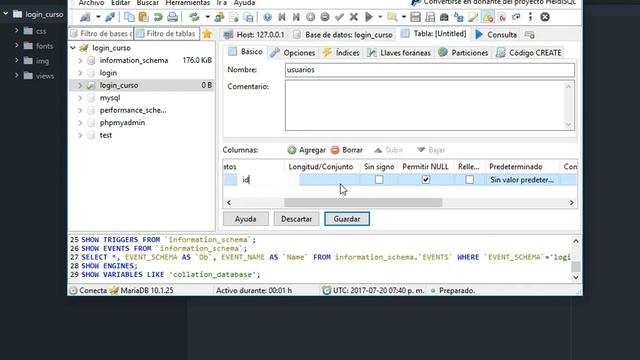Viewport: 640px width, 360px height.
Task: Switch to the Índices tab
Action: 341,53
